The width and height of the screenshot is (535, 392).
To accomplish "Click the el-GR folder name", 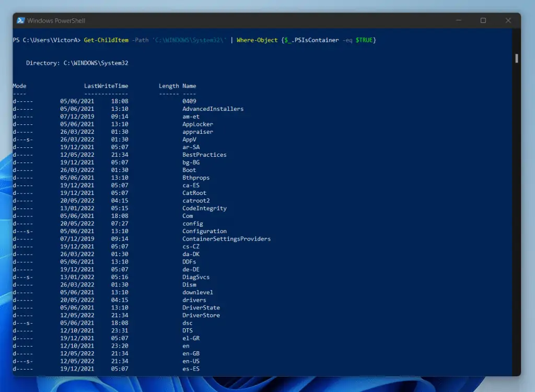I will [x=191, y=338].
